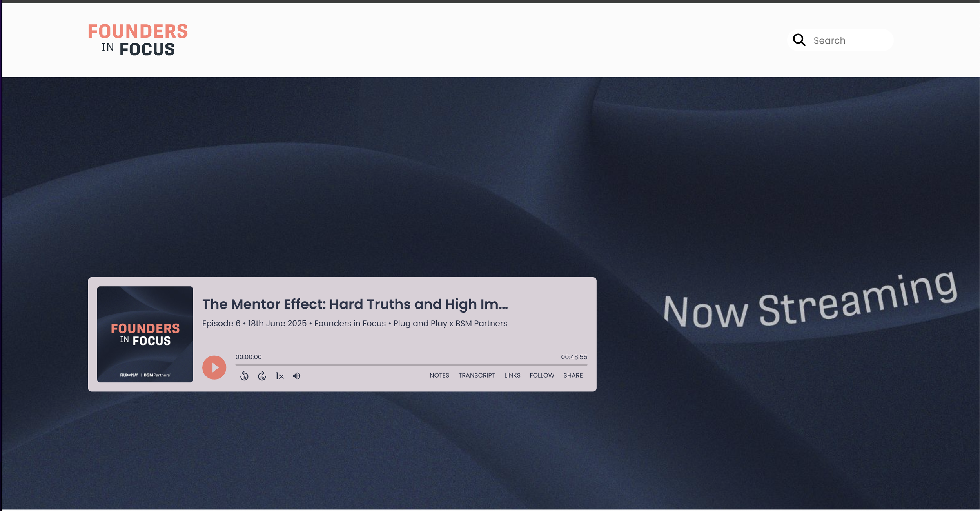Open the FOLLOW options
This screenshot has width=980, height=511.
(x=542, y=375)
